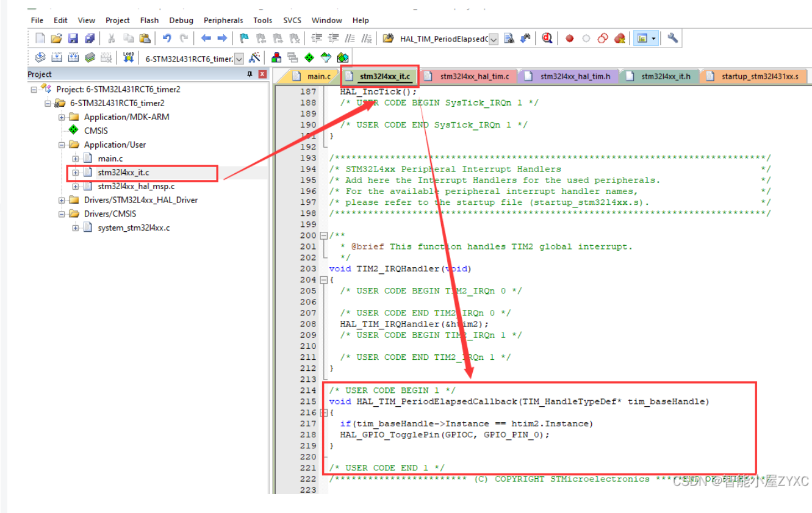Image resolution: width=812 pixels, height=513 pixels.
Task: Open Configuration with the wrench icon
Action: 672,38
